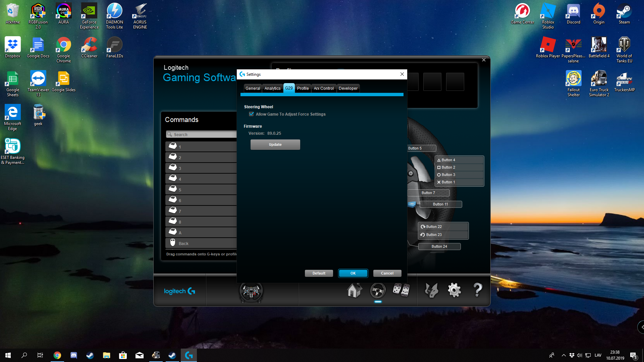
Task: Open the help icon in bottom toolbar
Action: (477, 291)
